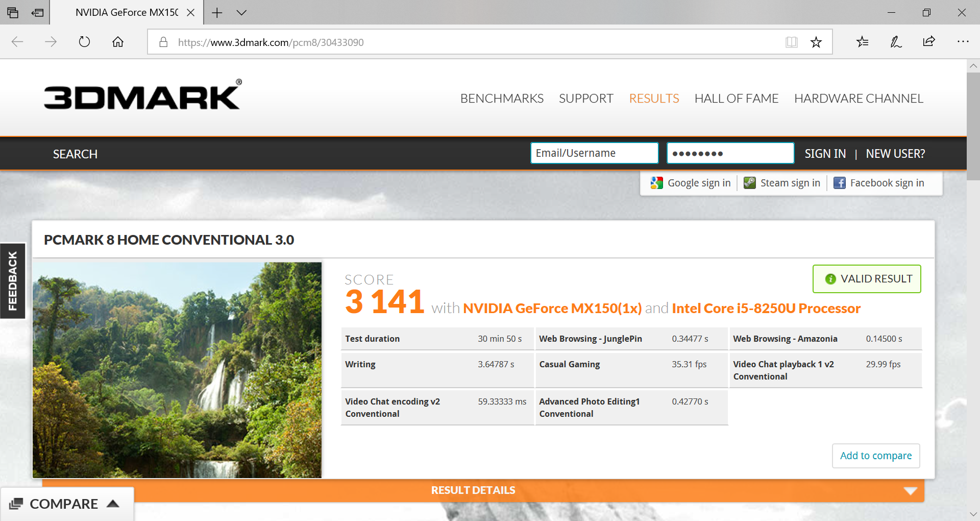Click the waterfall benchmark thumbnail image

tap(177, 370)
